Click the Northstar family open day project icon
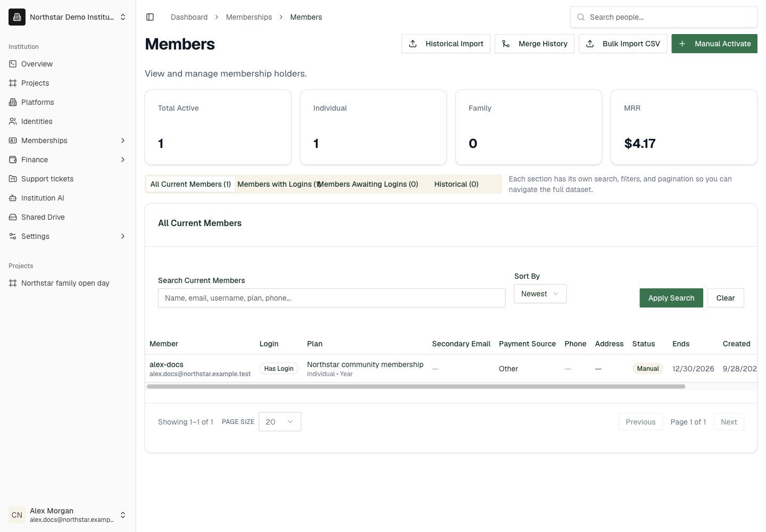The image size is (766, 532). click(13, 283)
